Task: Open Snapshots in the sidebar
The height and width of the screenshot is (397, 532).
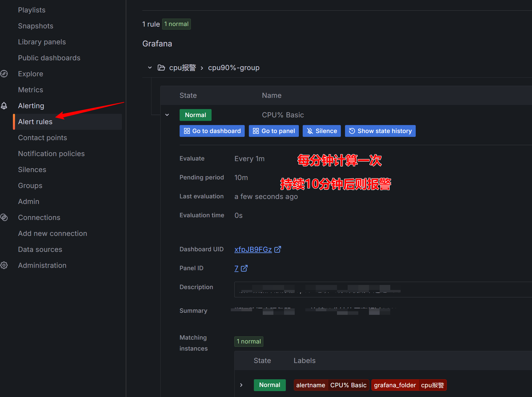Action: coord(36,26)
